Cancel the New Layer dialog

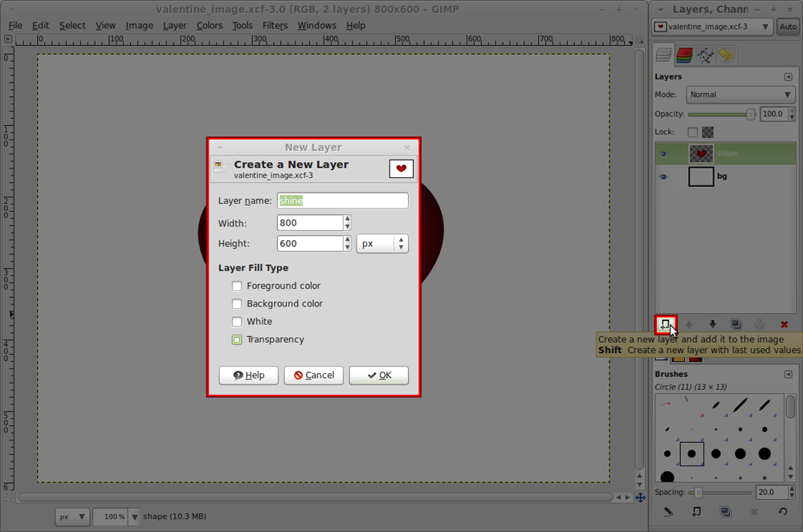coord(313,375)
